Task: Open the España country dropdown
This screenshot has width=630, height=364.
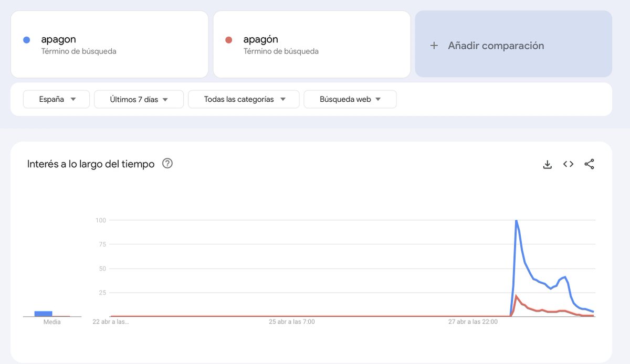Action: 57,99
